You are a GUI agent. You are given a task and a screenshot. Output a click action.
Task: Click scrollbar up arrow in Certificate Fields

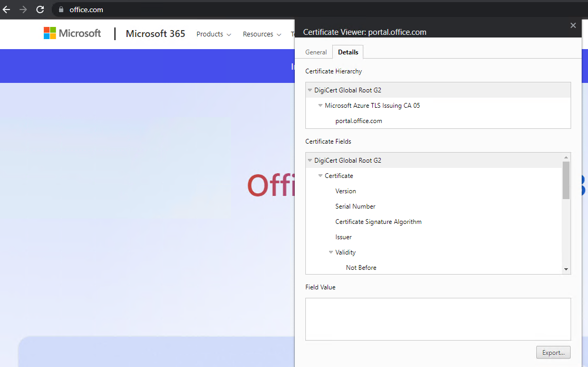[566, 157]
